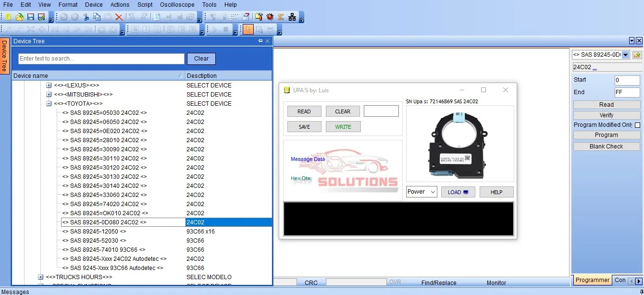Click the network hierarchy toolbar icon

(292, 17)
